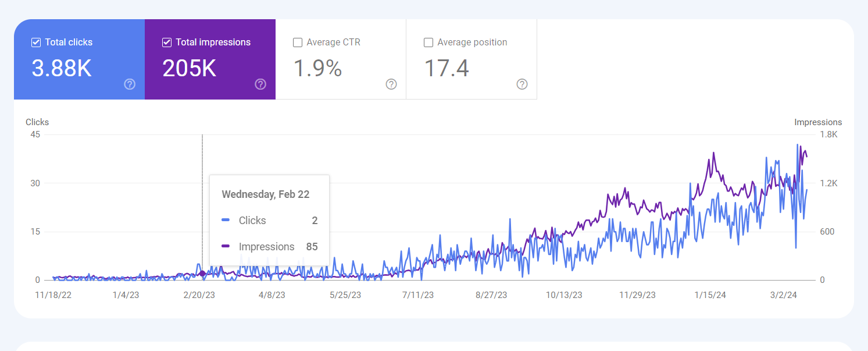
Task: Click the 7/11/23 date on x-axis
Action: 418,295
